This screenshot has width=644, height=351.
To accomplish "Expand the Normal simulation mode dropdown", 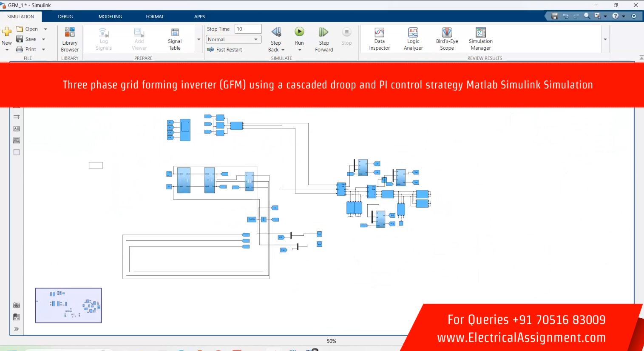I will pos(256,40).
